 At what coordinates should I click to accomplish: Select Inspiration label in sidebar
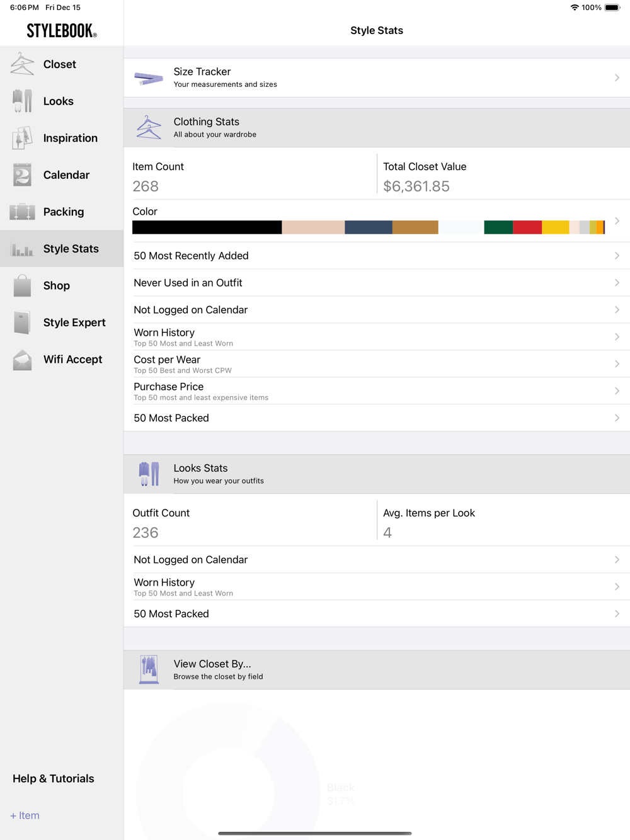click(71, 138)
